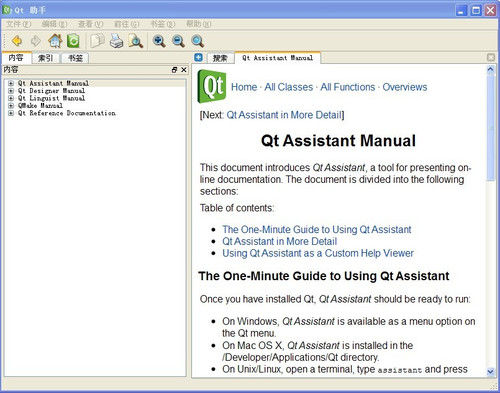Image resolution: width=500 pixels, height=393 pixels.
Task: Click the green sync with contents icon
Action: tap(73, 41)
